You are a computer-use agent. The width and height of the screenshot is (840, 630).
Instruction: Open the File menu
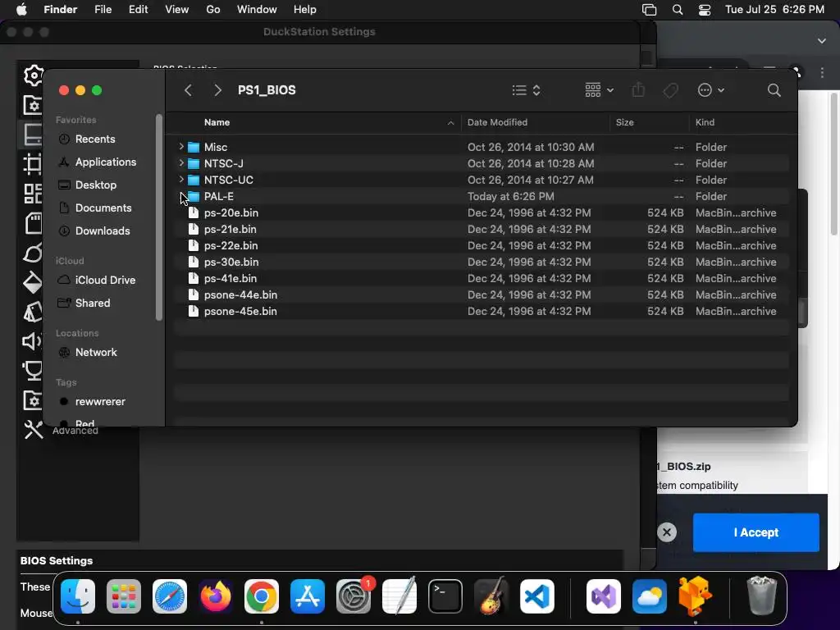[103, 10]
